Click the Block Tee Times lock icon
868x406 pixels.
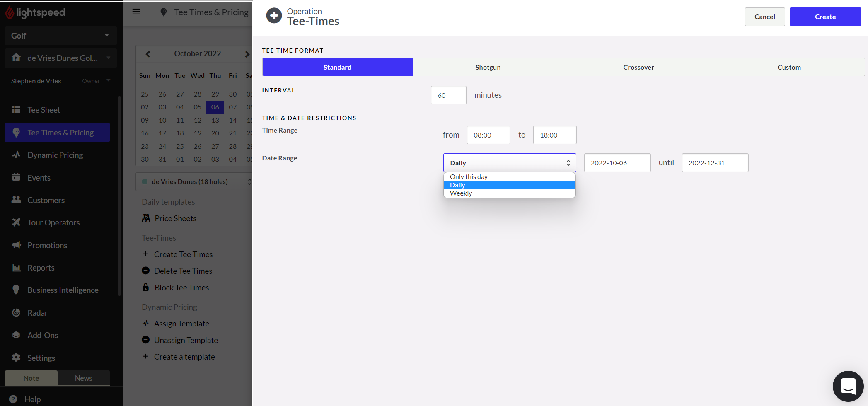[x=146, y=287]
